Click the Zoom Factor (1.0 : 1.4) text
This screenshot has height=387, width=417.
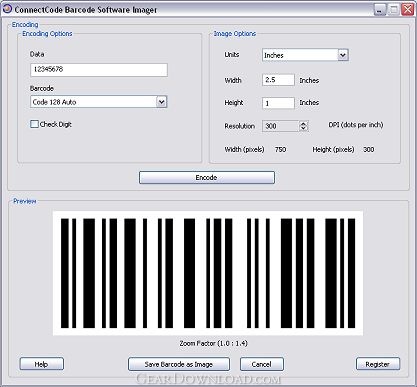(x=214, y=343)
